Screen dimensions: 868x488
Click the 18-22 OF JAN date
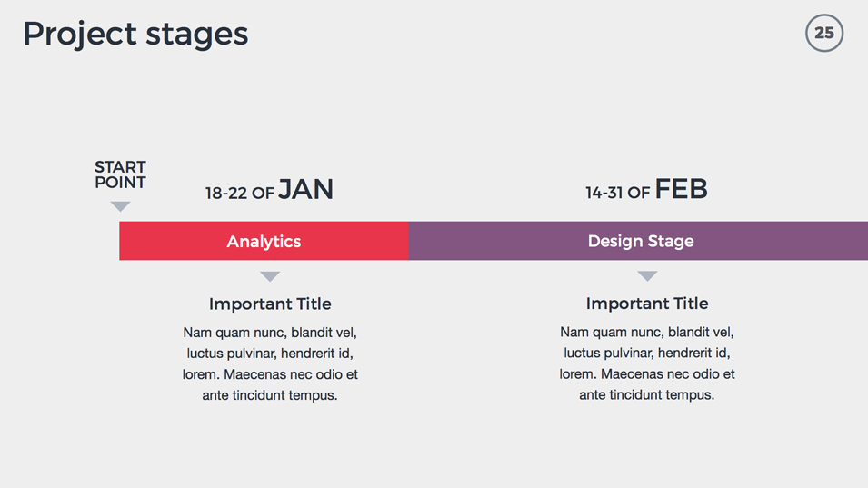pos(269,190)
